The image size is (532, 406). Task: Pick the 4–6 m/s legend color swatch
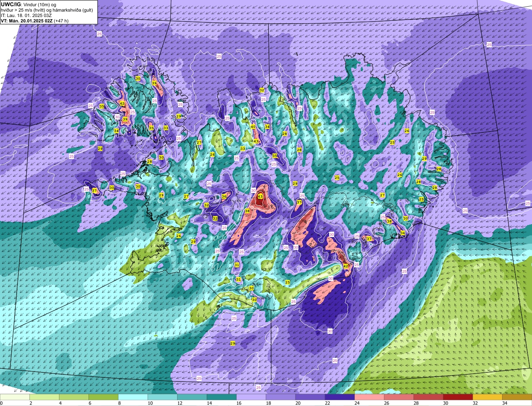tap(74, 397)
